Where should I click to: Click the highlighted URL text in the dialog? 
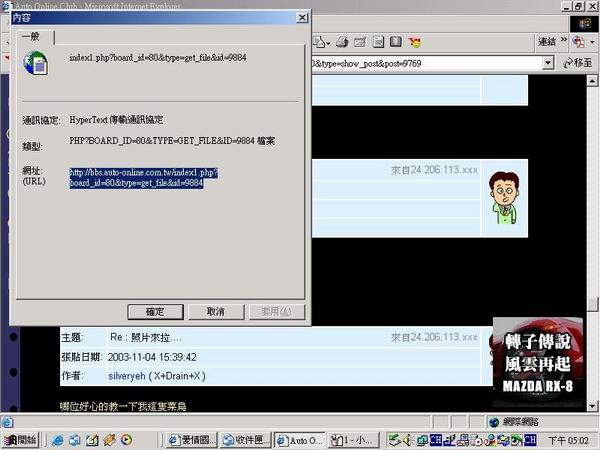click(x=137, y=177)
